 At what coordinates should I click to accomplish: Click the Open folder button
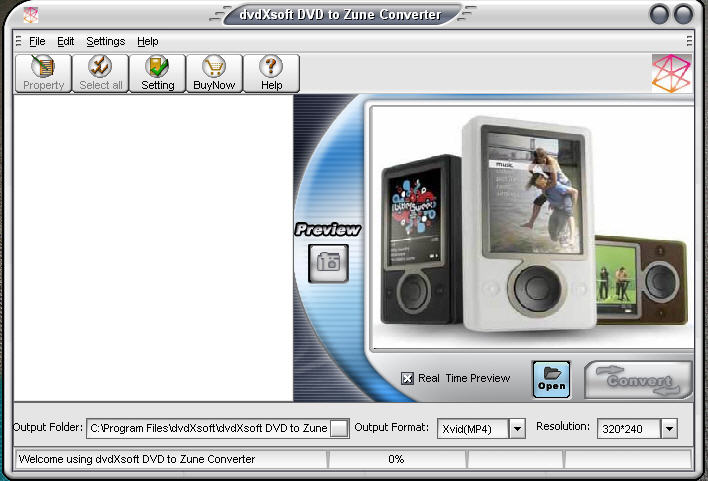[x=551, y=379]
